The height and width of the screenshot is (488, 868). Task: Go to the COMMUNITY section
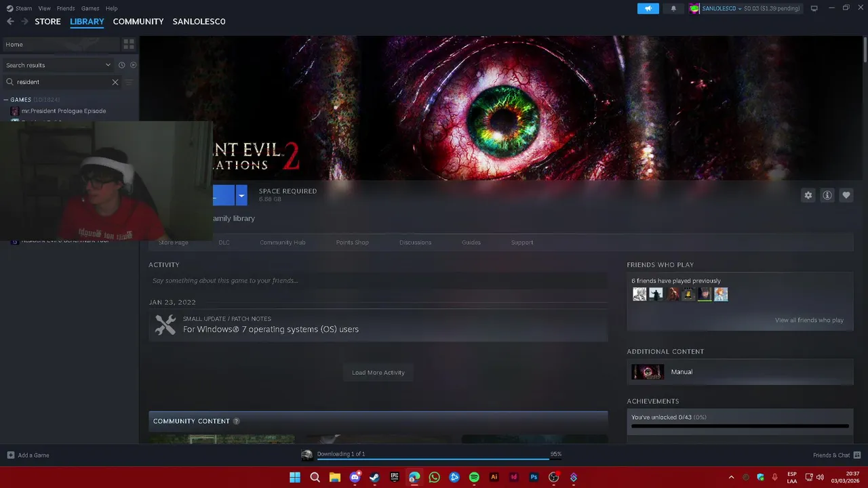point(138,22)
